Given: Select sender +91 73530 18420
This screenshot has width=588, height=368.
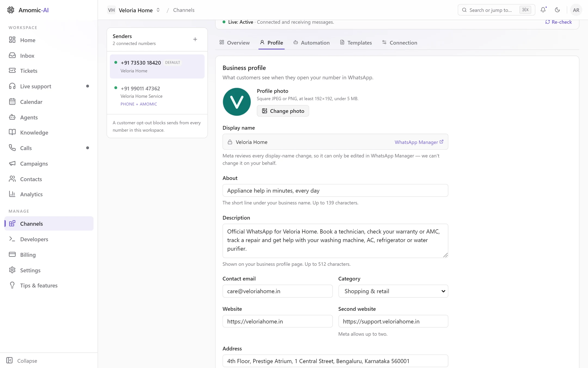Looking at the screenshot, I should (x=157, y=67).
